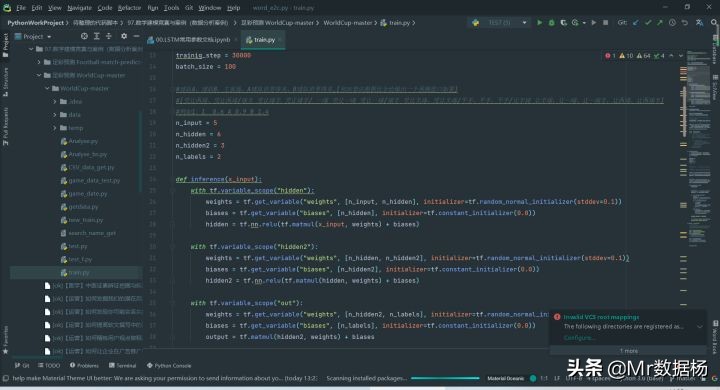
Task: Run the current configuration with green play
Action: pos(540,23)
